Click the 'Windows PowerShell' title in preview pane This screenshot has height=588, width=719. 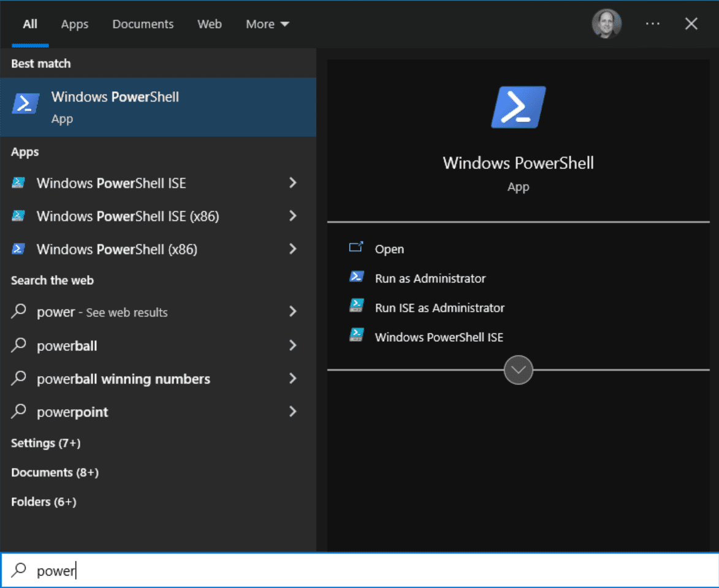pyautogui.click(x=518, y=163)
